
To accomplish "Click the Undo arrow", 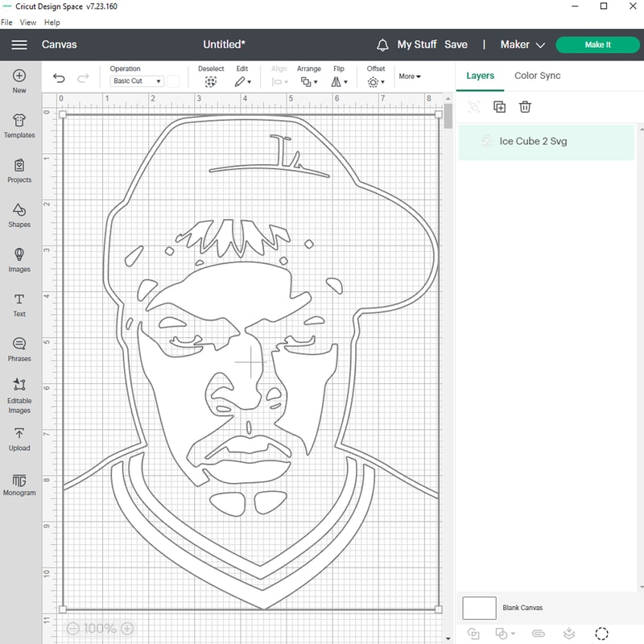I will point(59,78).
